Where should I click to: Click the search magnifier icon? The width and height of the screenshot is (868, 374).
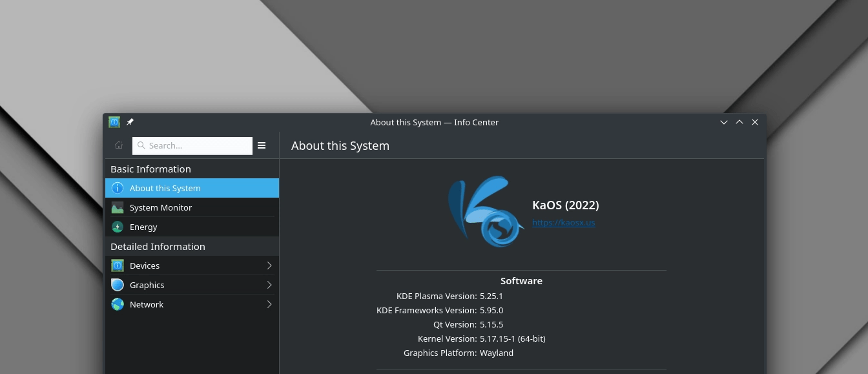tap(141, 145)
